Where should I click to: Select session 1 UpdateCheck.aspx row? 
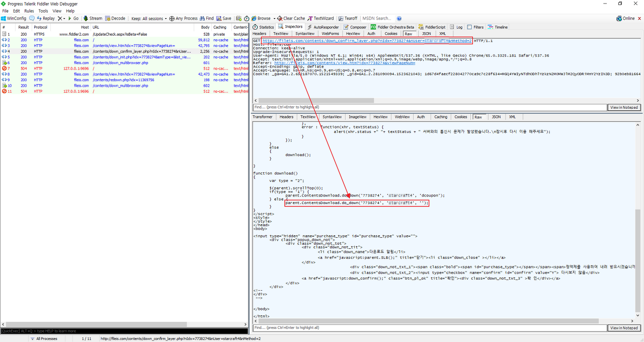(x=124, y=34)
